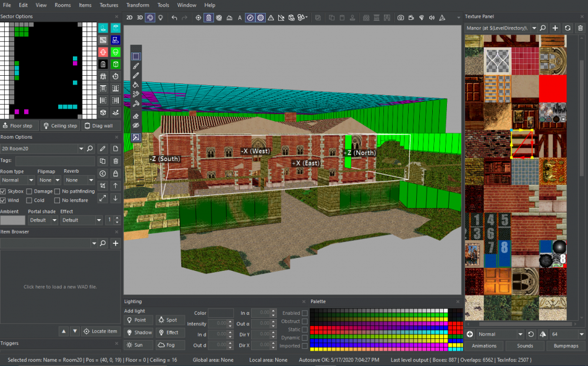
Task: Click the Ambient color swatch
Action: 12,220
